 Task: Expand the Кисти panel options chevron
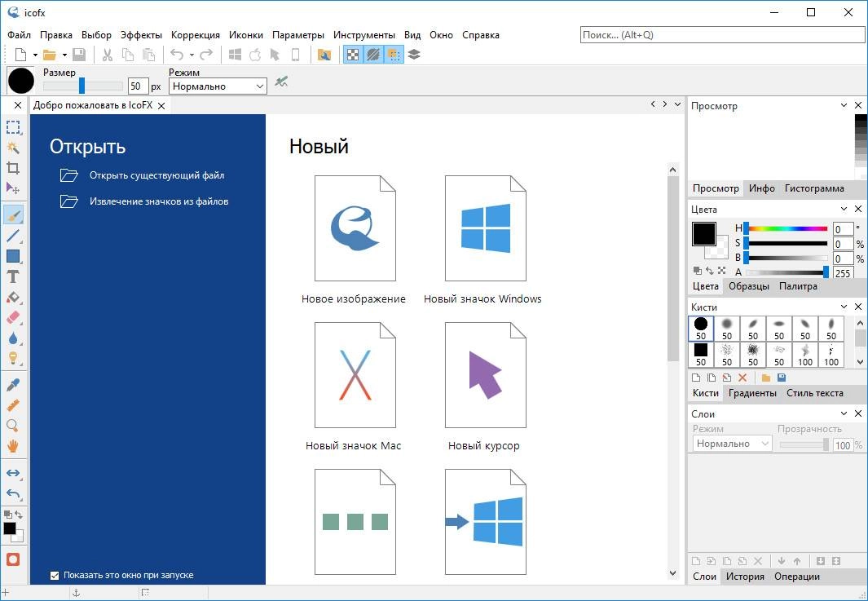point(844,307)
